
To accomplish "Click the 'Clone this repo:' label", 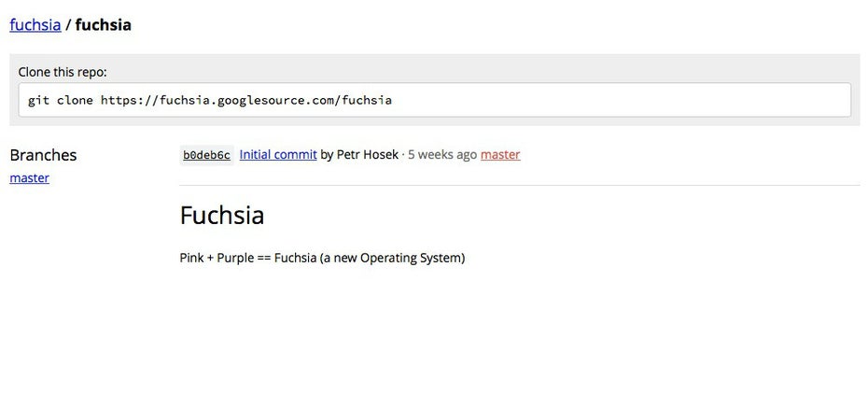I will tap(63, 72).
